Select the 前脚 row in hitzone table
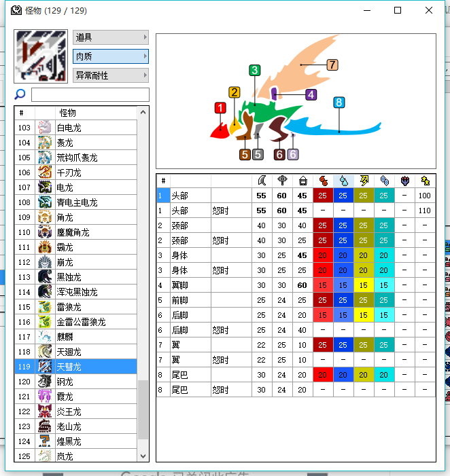The height and width of the screenshot is (476, 450). pyautogui.click(x=296, y=300)
